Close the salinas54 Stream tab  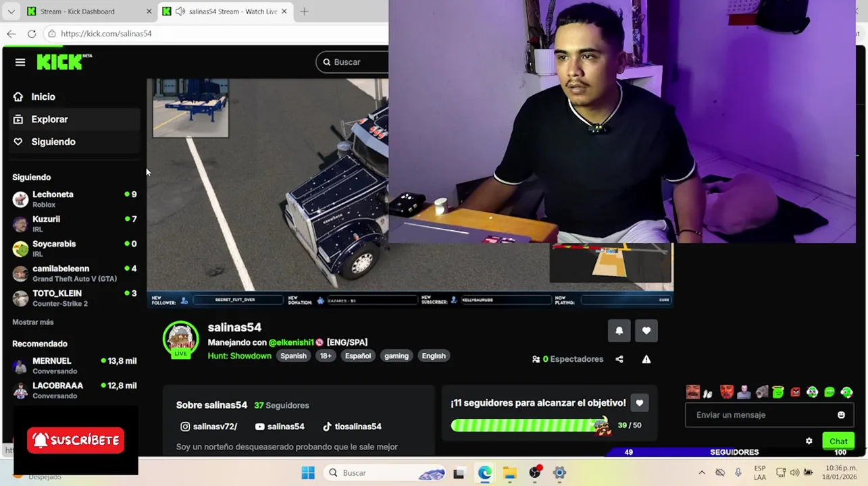point(284,11)
